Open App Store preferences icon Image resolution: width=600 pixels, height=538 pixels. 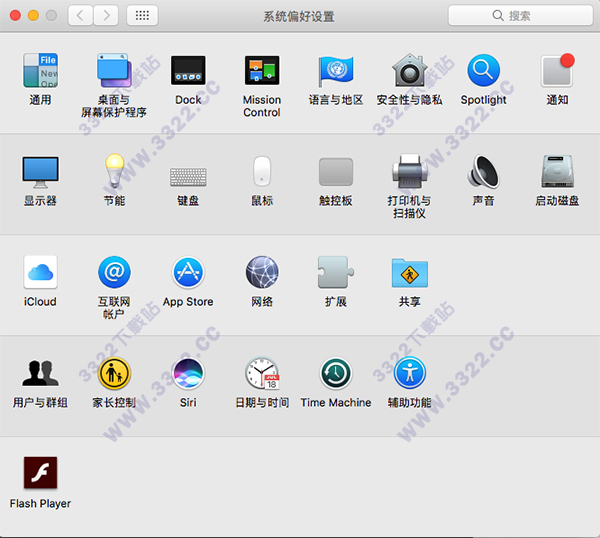pyautogui.click(x=188, y=272)
